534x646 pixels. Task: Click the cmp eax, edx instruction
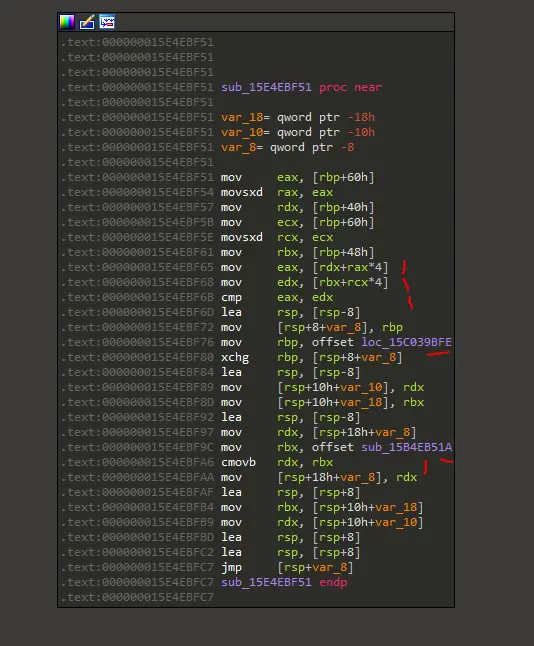[x=277, y=297]
